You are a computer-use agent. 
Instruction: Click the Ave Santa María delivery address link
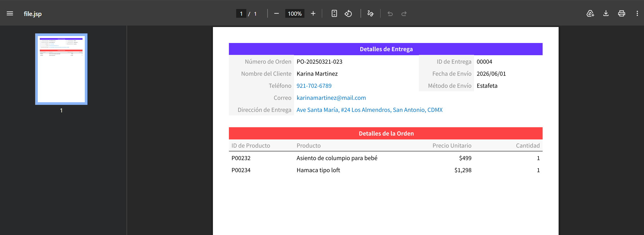coord(369,110)
